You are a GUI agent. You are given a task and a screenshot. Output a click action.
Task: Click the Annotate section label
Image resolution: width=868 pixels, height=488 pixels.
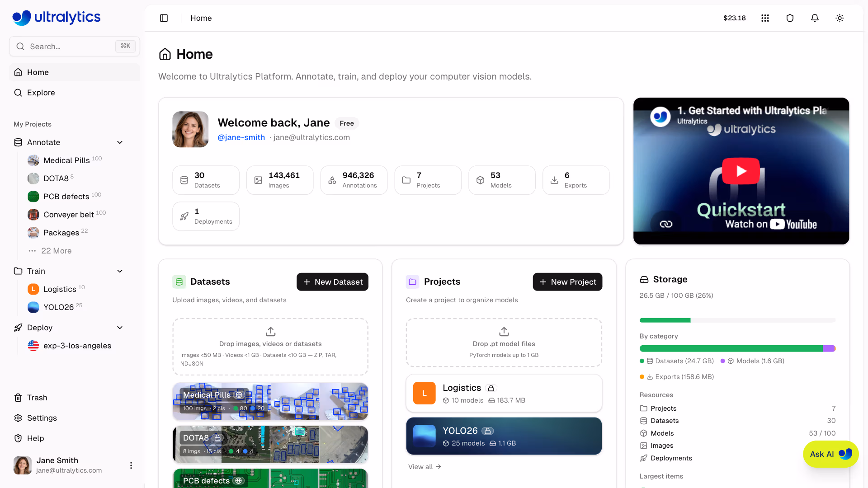click(x=43, y=142)
